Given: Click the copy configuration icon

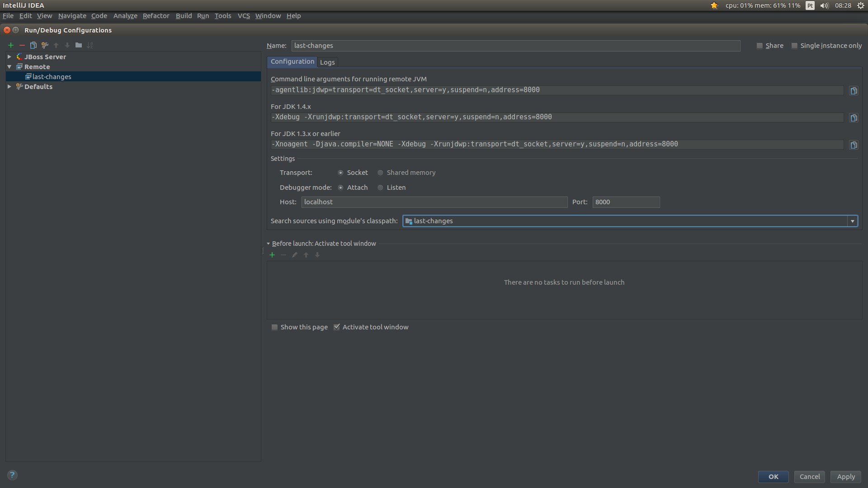Looking at the screenshot, I should (33, 45).
